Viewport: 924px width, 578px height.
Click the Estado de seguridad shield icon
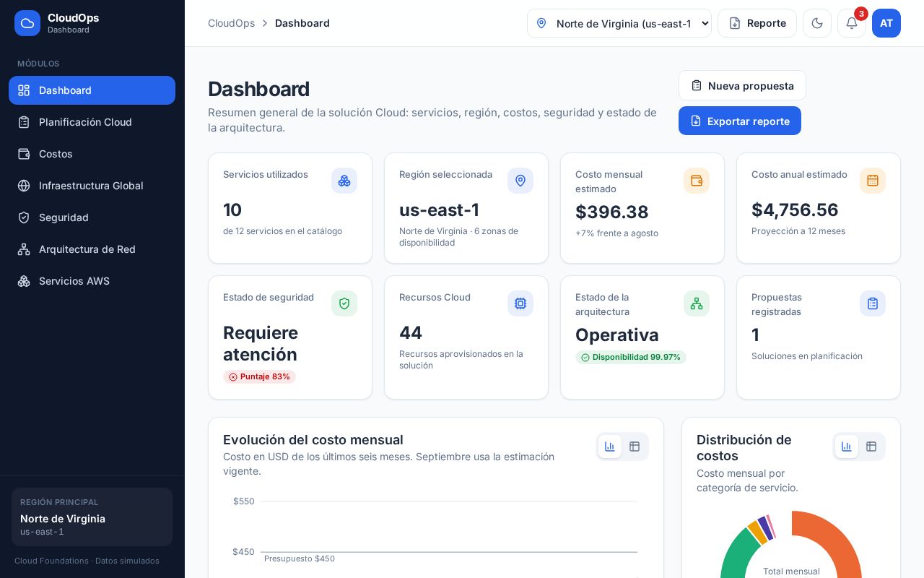click(x=344, y=303)
